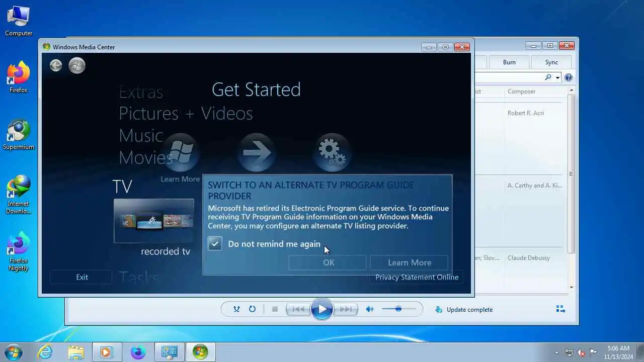This screenshot has height=362, width=644.
Task: Click the network tray icon
Action: coord(569,352)
